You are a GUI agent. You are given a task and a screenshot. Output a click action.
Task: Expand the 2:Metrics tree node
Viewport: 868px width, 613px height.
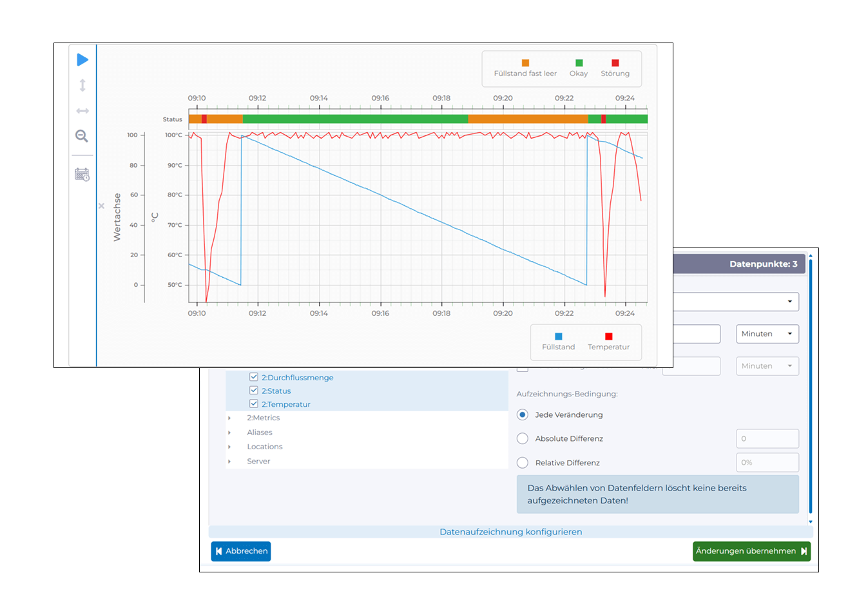pos(229,418)
